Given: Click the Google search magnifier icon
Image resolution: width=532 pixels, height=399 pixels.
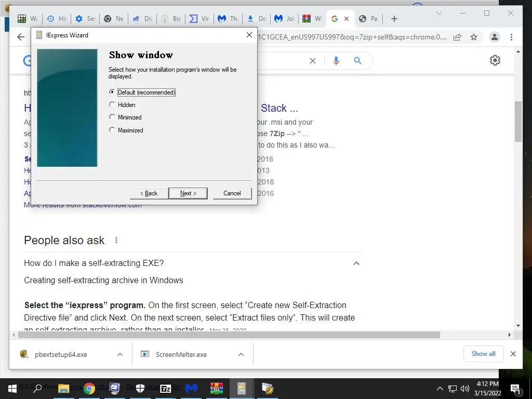Looking at the screenshot, I should coord(357,61).
